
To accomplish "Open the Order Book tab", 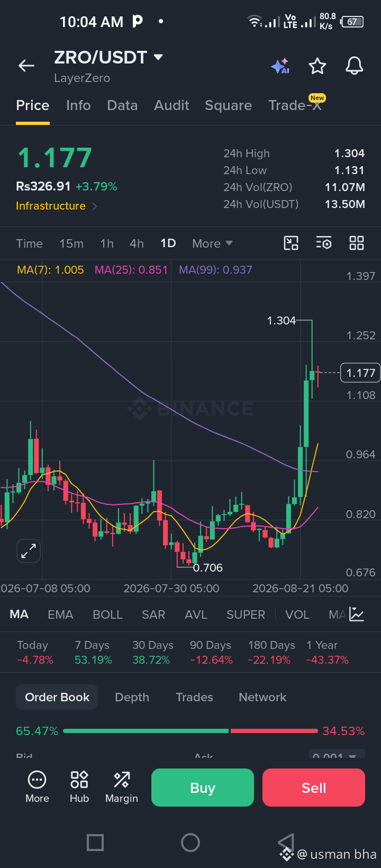I will (x=57, y=697).
